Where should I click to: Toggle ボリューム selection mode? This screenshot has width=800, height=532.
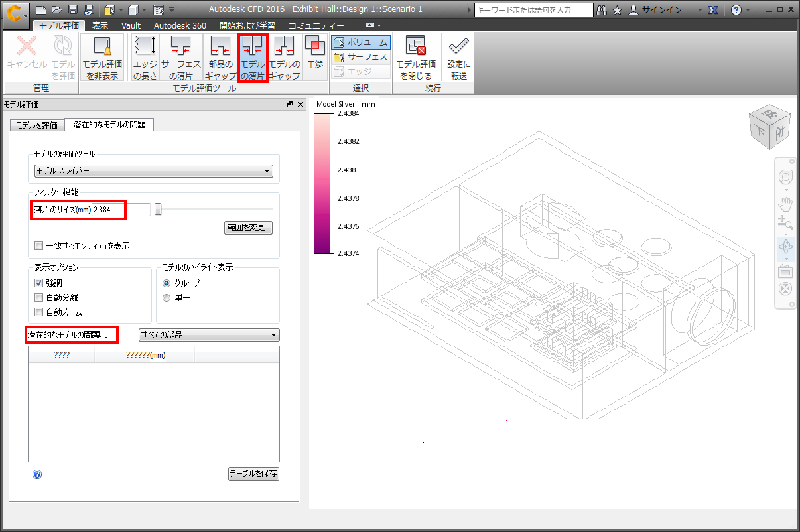click(x=361, y=42)
